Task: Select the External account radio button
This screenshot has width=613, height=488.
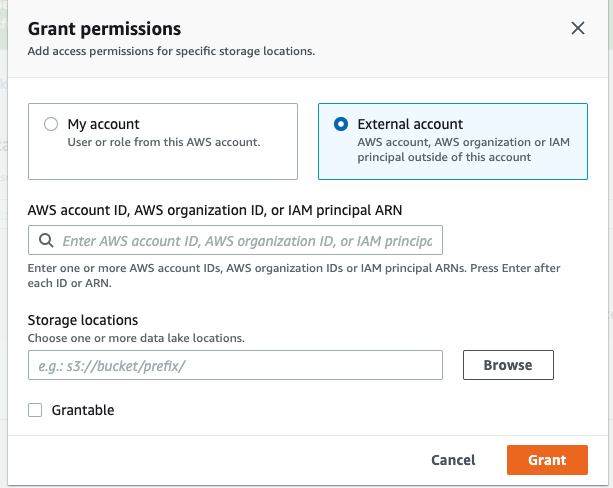Action: [341, 125]
